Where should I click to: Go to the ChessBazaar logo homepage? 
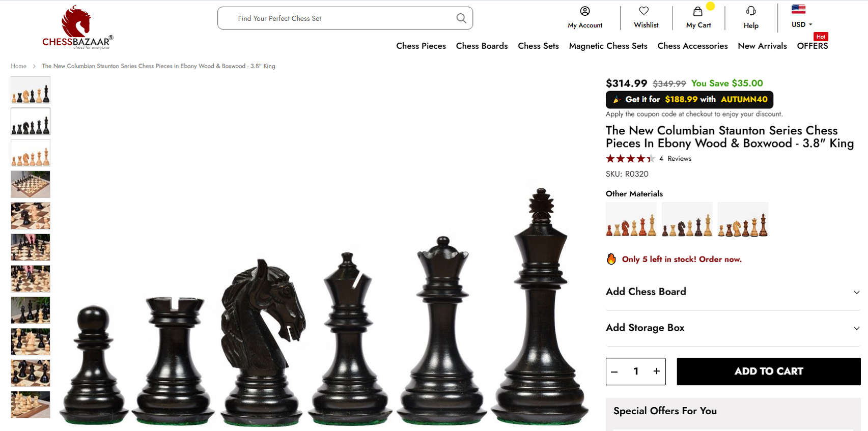click(x=77, y=27)
